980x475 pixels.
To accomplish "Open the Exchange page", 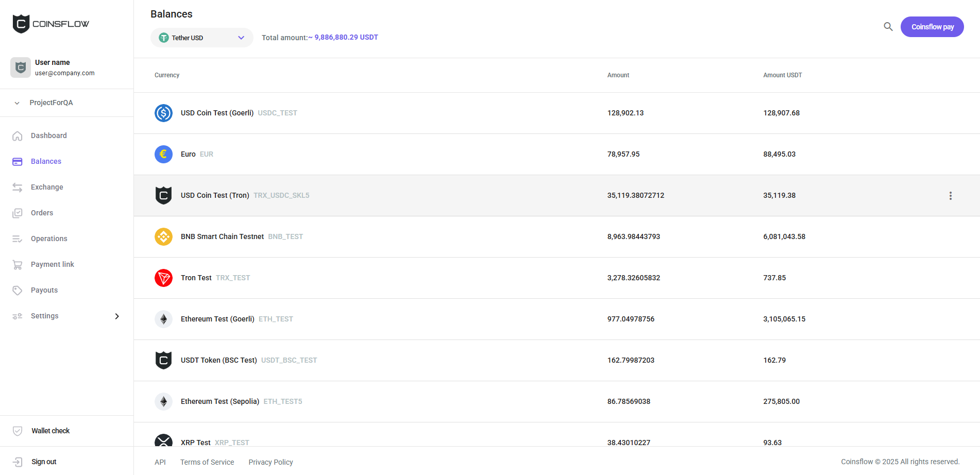I will point(47,187).
